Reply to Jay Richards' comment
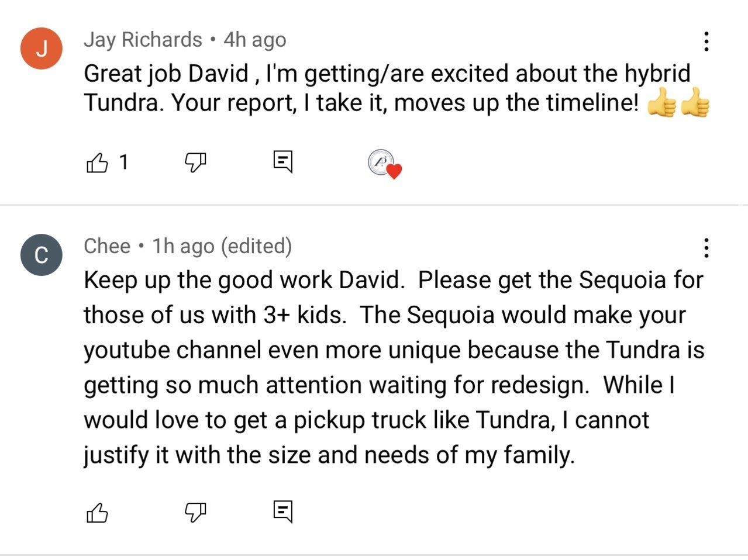This screenshot has height=560, width=748. 283,162
